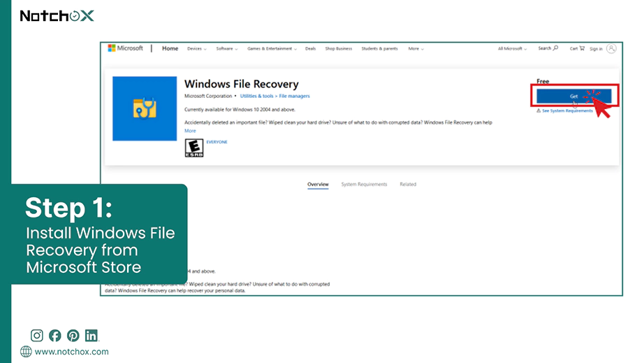Image resolution: width=644 pixels, height=363 pixels.
Task: Click the Sign in text link
Action: 596,49
